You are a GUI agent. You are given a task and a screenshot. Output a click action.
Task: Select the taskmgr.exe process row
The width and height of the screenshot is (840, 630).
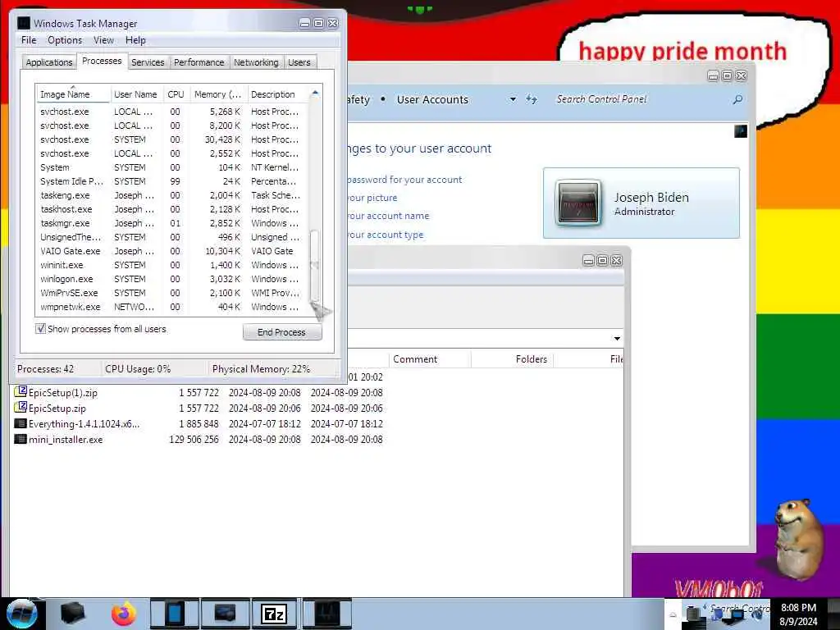pyautogui.click(x=172, y=223)
